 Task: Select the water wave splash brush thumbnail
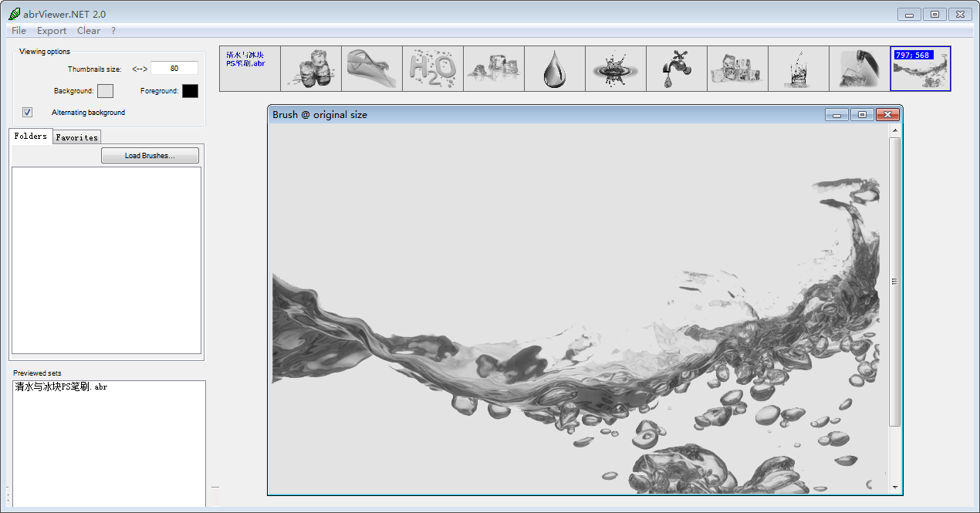372,69
